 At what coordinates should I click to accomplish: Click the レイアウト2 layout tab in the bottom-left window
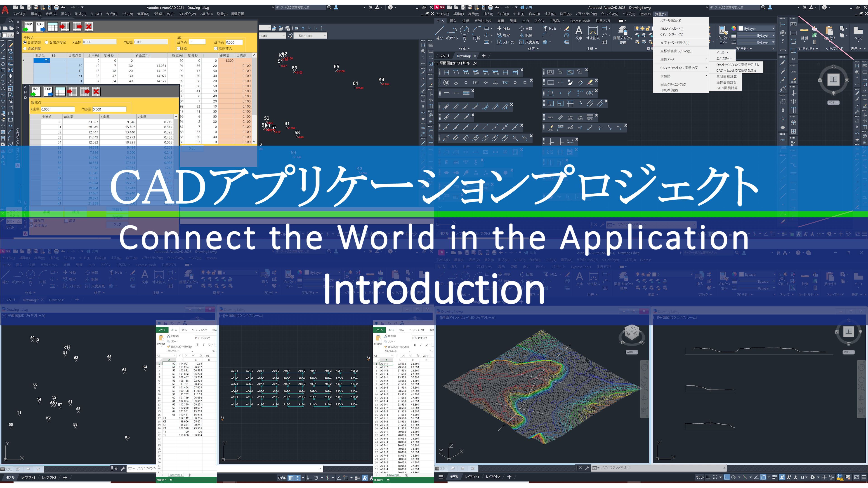point(49,478)
